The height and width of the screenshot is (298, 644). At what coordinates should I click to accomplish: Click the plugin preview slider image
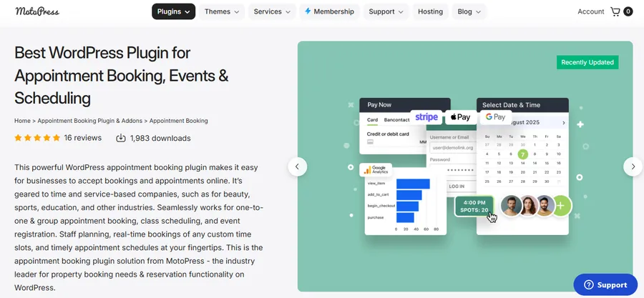click(465, 166)
